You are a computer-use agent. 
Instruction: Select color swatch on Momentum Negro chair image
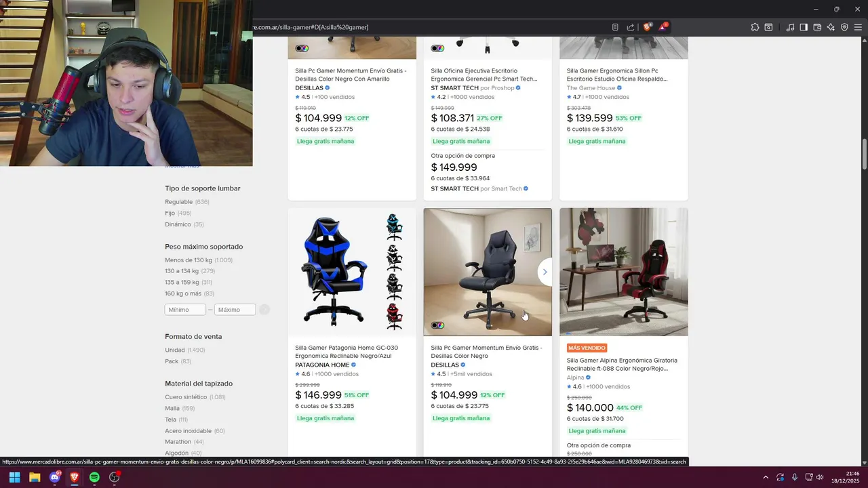point(437,325)
